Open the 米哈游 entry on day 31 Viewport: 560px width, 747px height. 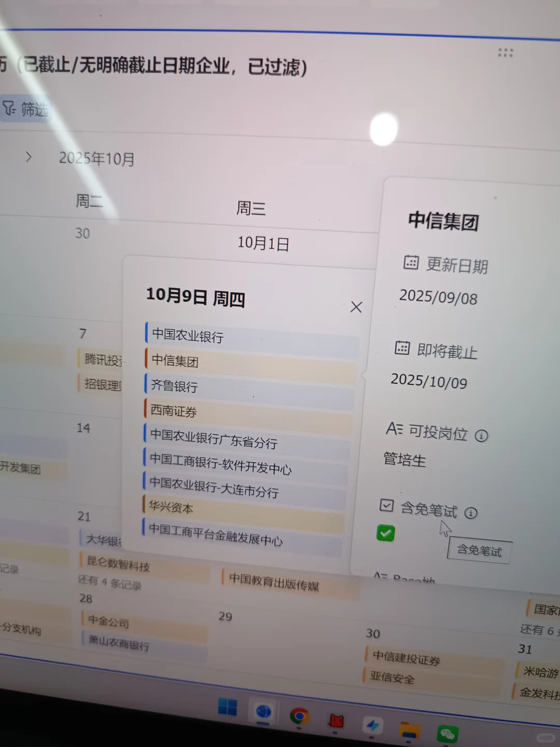(x=538, y=672)
